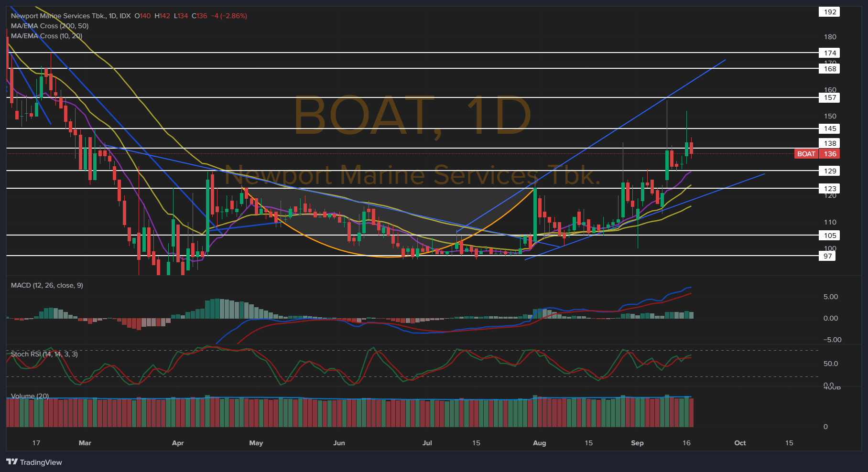Click the 5.00 value on MACD scale

coord(830,297)
